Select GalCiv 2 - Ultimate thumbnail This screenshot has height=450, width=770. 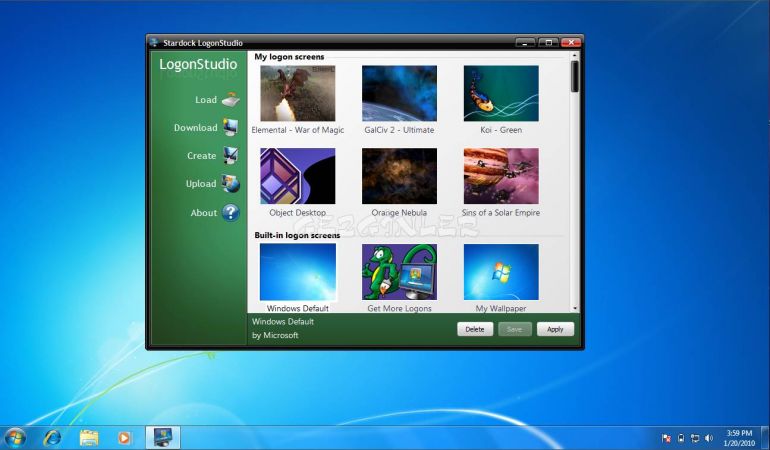(399, 93)
